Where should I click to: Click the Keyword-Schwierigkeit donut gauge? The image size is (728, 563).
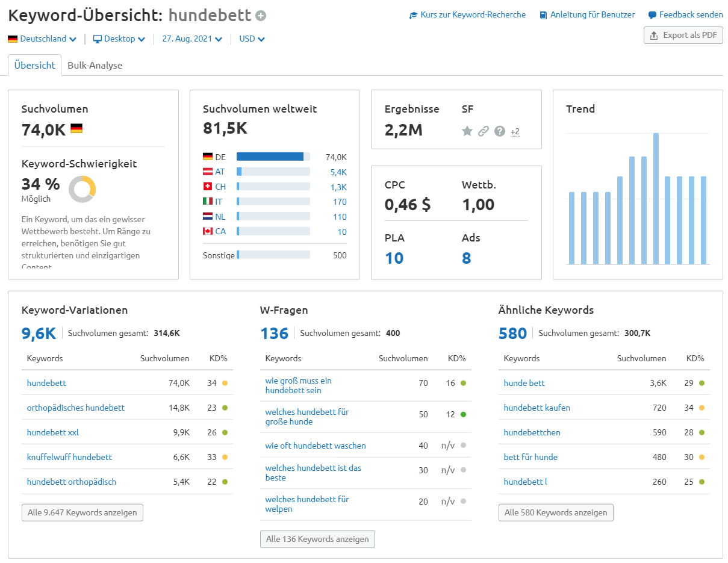82,189
